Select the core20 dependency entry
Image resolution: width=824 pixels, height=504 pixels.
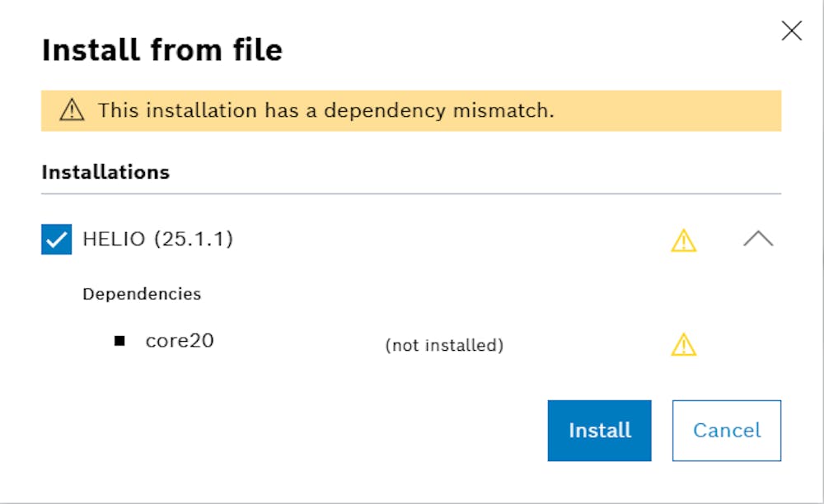click(180, 341)
